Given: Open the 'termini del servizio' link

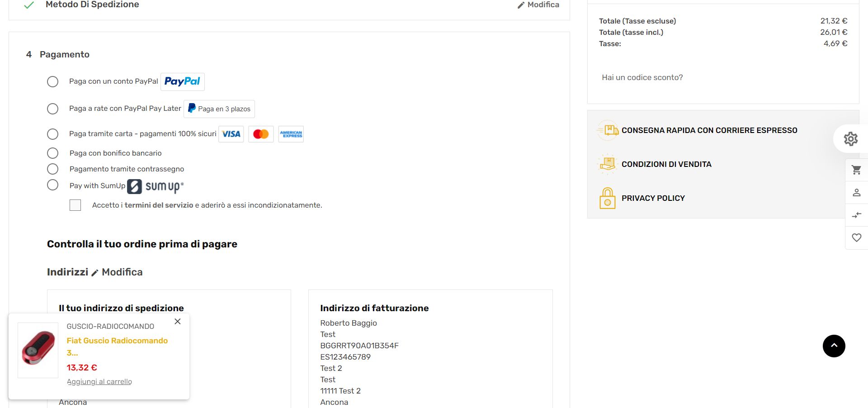Looking at the screenshot, I should [159, 205].
